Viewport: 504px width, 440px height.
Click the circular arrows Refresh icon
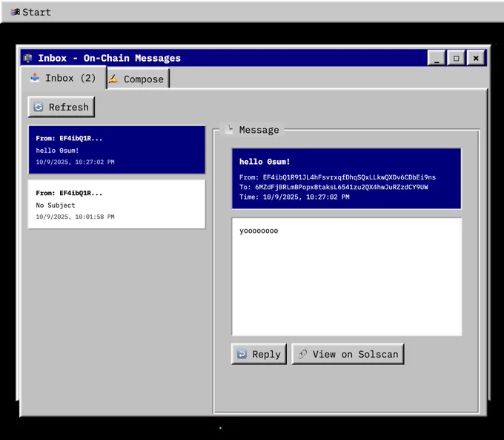click(x=39, y=107)
